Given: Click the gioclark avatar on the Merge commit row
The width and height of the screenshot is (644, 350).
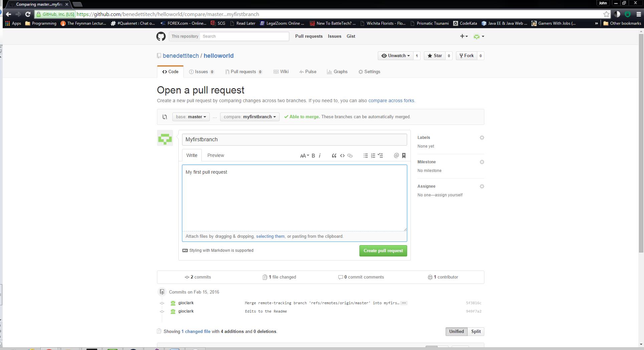Looking at the screenshot, I should click(x=173, y=303).
